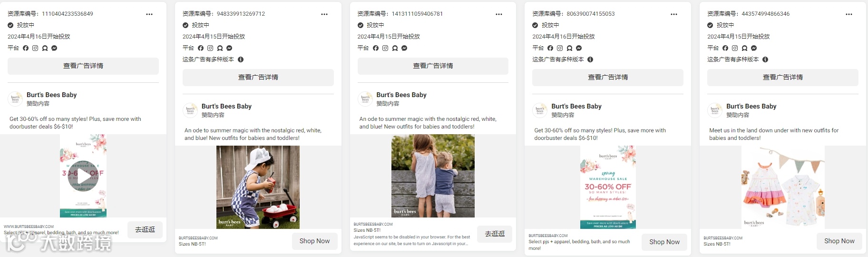Click Facebook platform icon on ad 806390074155053
The image size is (868, 257).
550,48
